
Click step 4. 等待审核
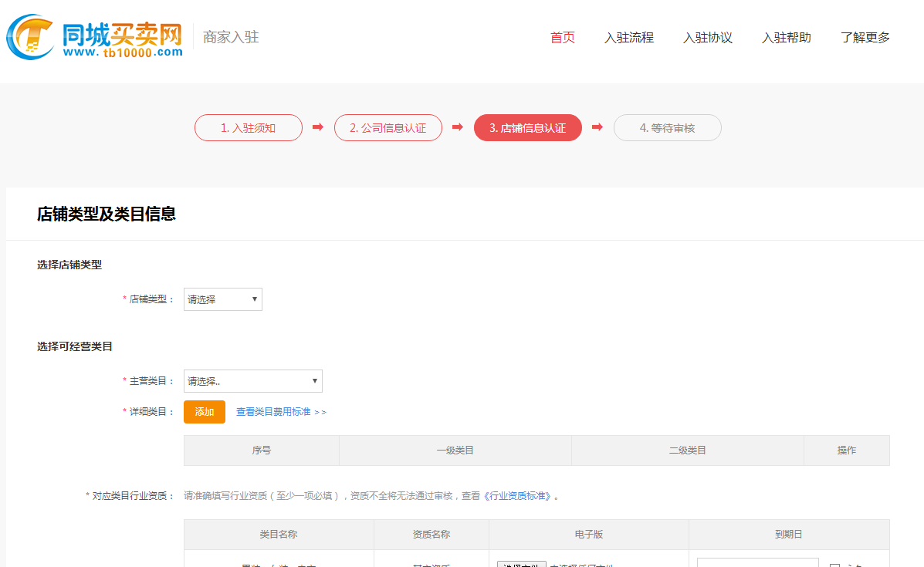[667, 128]
